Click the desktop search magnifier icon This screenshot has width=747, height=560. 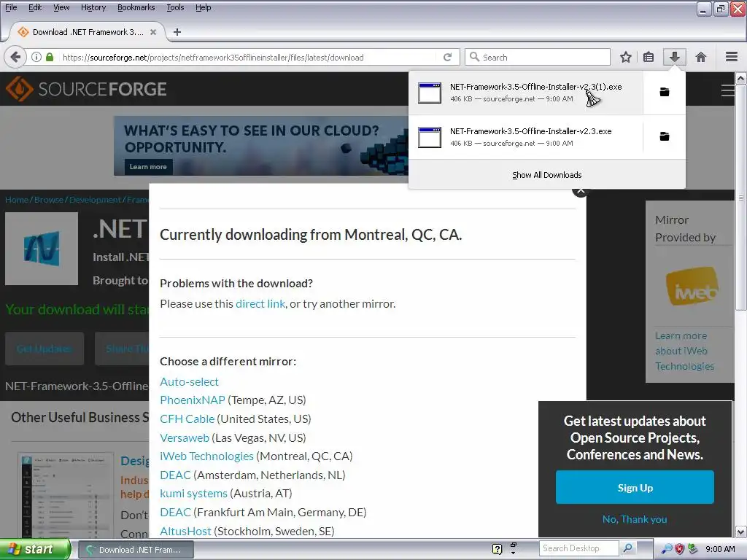pos(628,548)
